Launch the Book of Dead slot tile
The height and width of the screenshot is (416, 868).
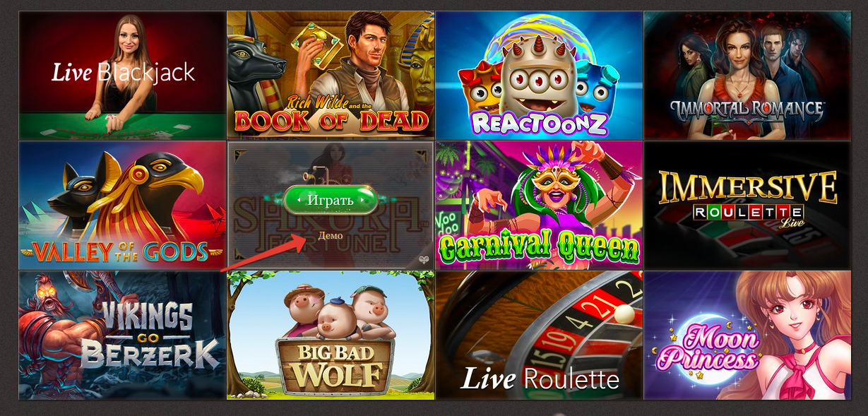click(330, 75)
